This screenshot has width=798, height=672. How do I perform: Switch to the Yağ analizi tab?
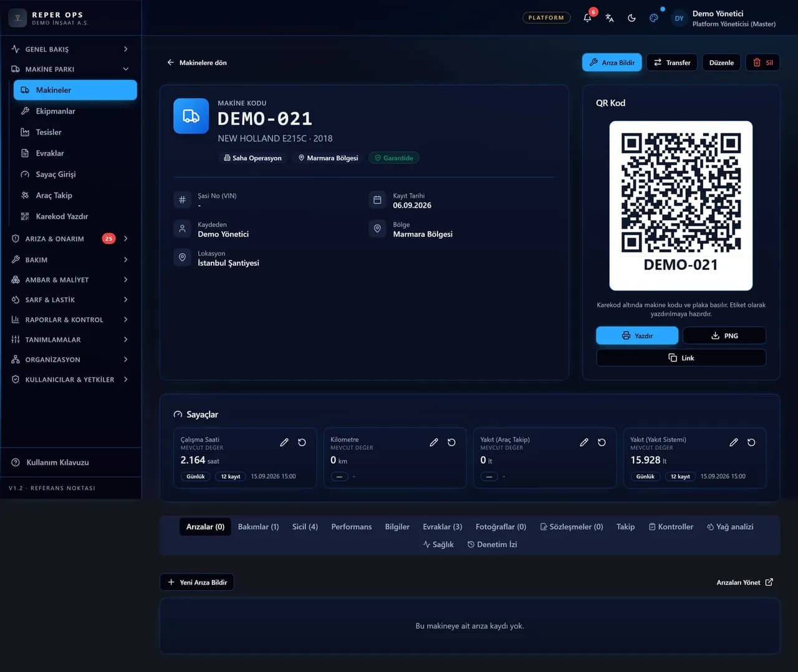pos(730,527)
